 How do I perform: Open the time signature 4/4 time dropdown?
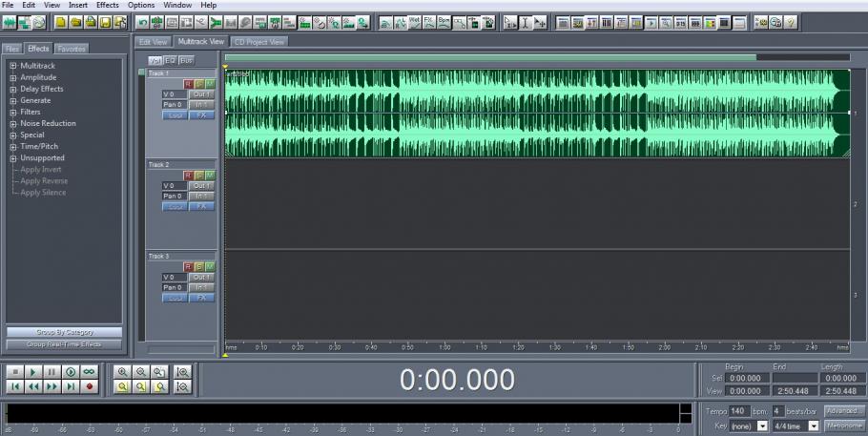(814, 425)
